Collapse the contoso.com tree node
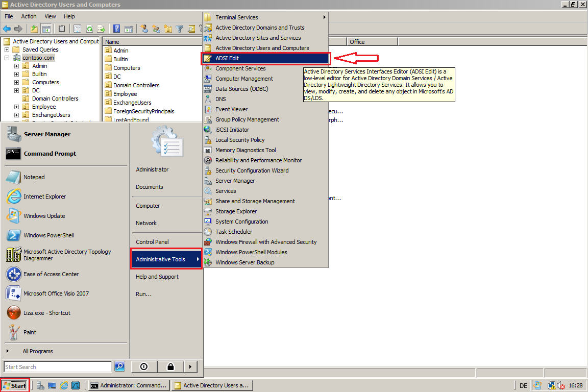The image size is (588, 392). [x=7, y=58]
